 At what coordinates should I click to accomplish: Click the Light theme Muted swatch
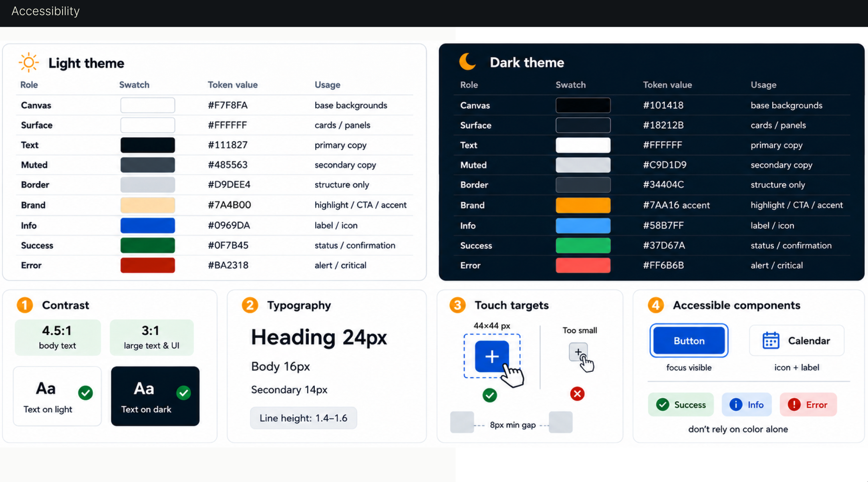(x=148, y=165)
